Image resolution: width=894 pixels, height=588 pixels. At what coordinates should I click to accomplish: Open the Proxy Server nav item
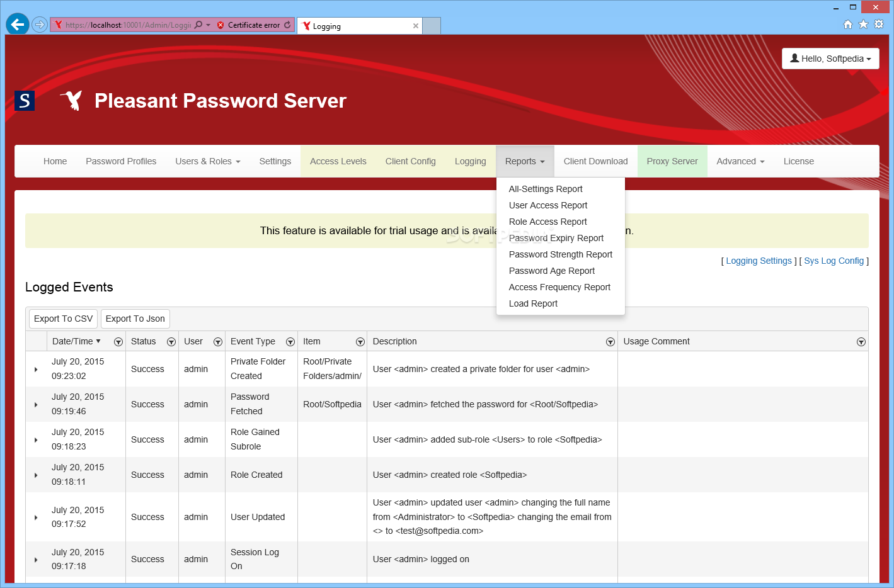[672, 161]
